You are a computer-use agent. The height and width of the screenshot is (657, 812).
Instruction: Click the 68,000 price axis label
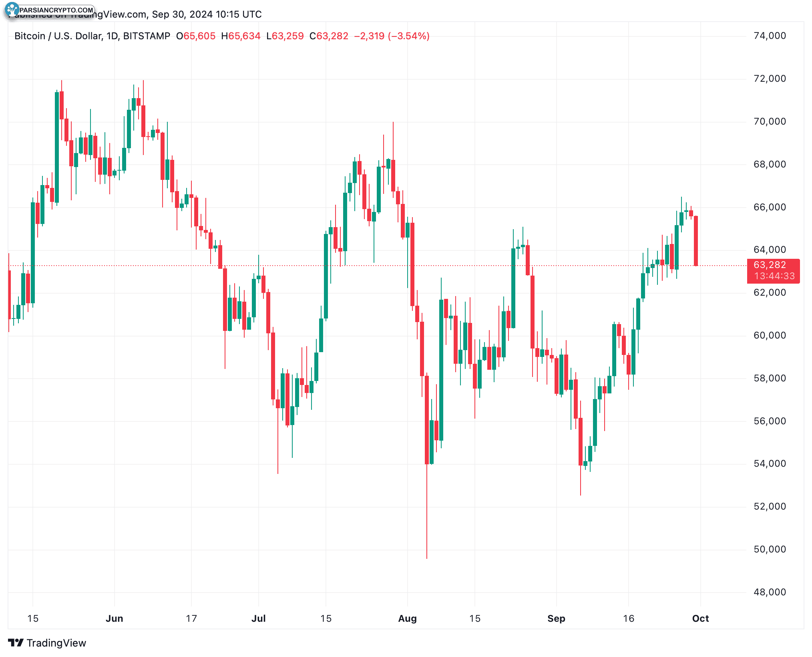pyautogui.click(x=770, y=164)
